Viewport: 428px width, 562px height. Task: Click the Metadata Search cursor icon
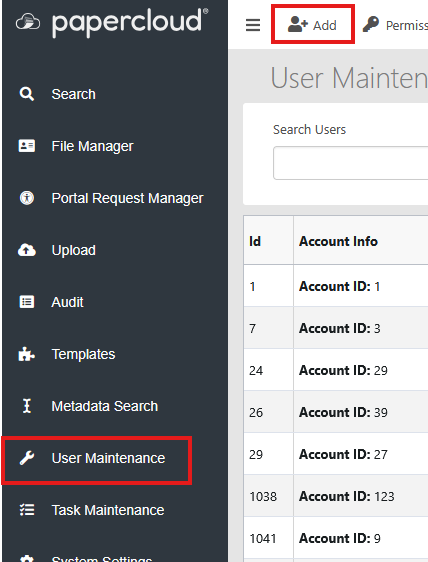27,406
